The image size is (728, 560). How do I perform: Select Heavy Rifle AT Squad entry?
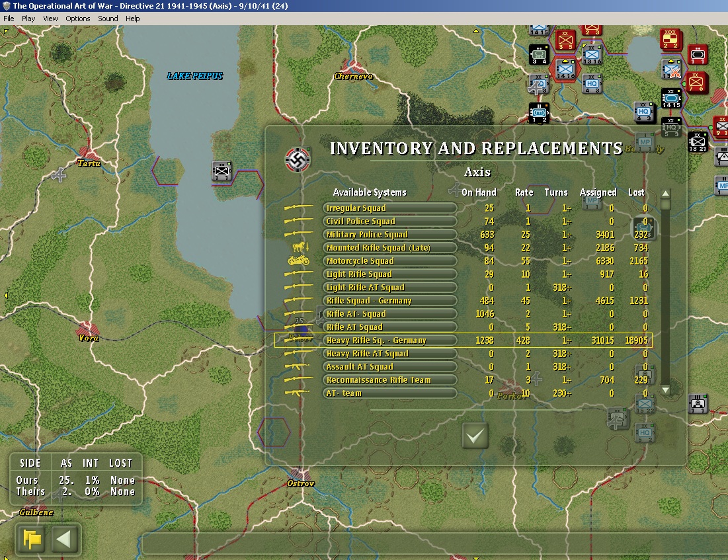click(x=389, y=353)
